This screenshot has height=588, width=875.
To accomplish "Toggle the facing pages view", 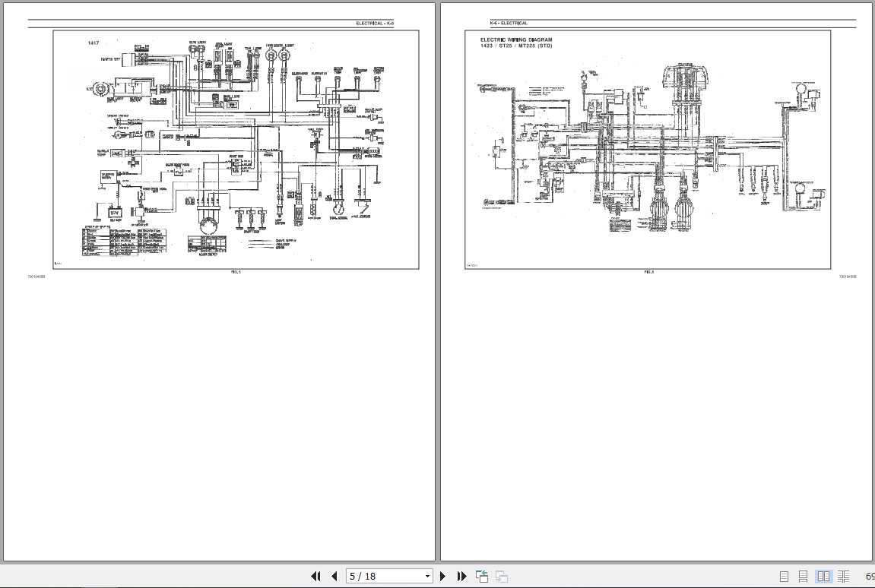I will click(x=825, y=576).
